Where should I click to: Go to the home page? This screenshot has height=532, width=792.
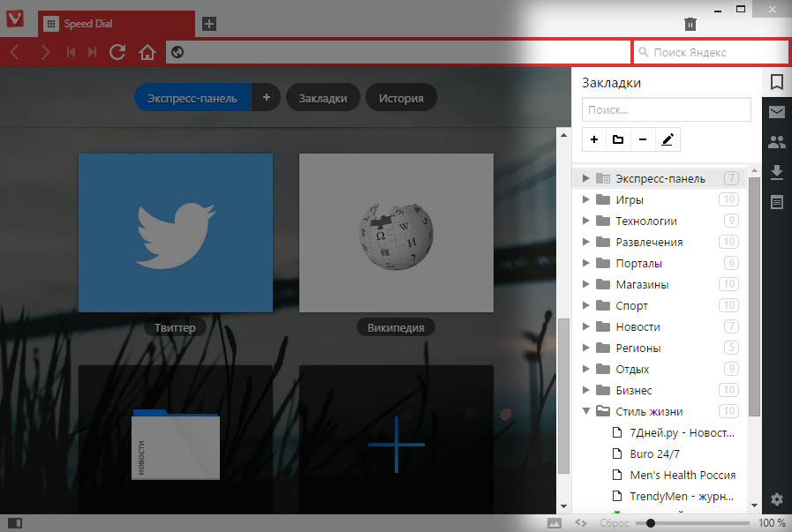[147, 52]
